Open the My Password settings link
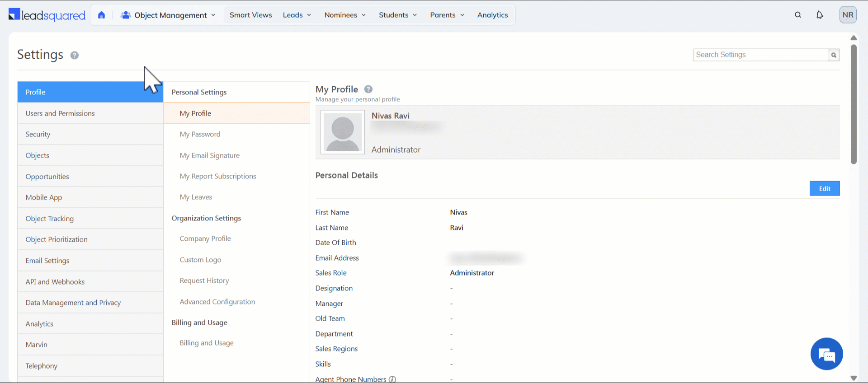 pyautogui.click(x=200, y=134)
